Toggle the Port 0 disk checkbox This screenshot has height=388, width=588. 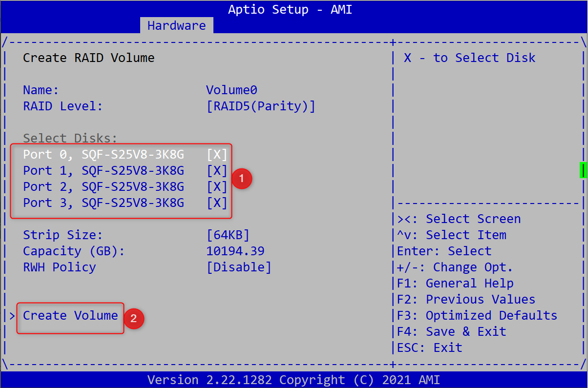[x=217, y=155]
